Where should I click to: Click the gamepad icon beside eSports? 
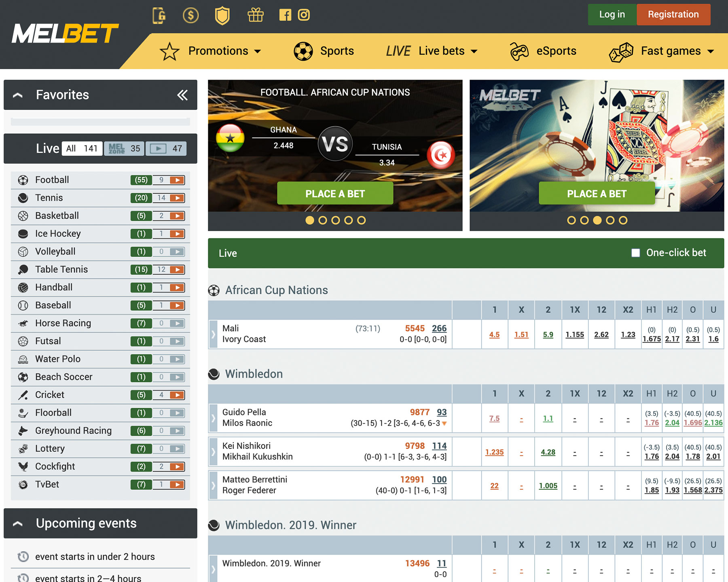[519, 51]
